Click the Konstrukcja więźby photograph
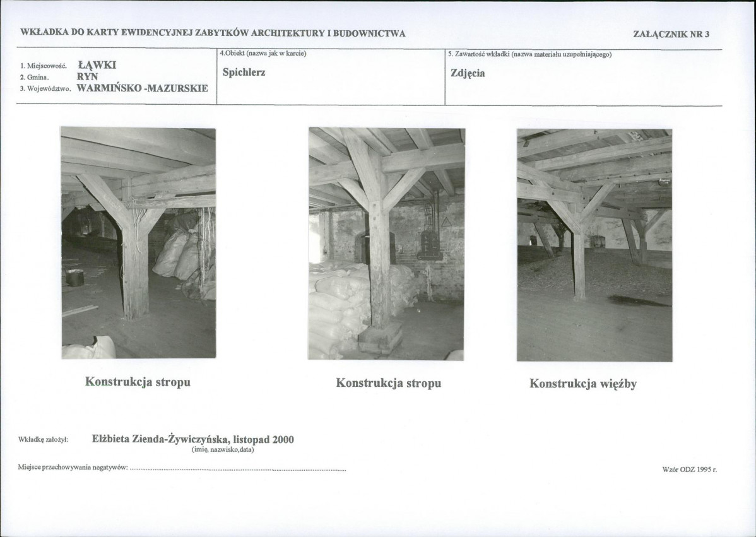 coord(594,245)
